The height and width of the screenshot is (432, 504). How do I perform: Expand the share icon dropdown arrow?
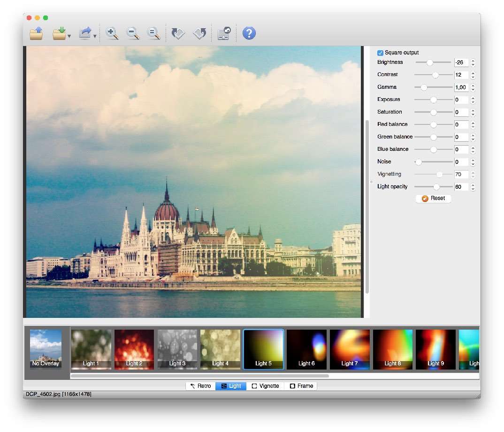pos(95,36)
